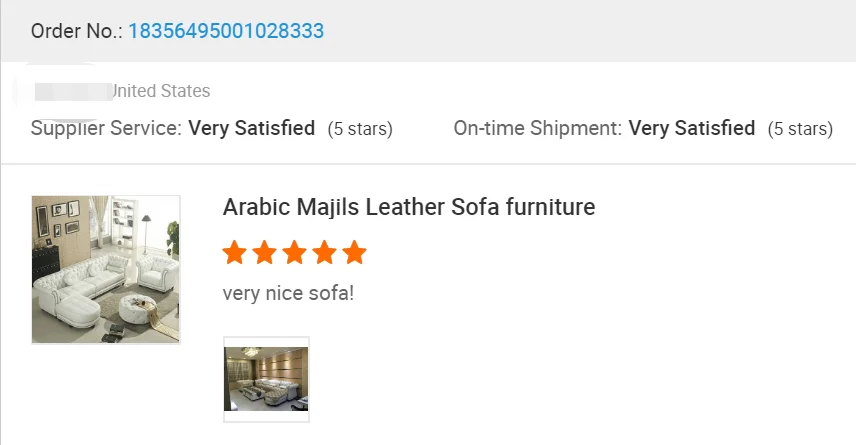Image resolution: width=856 pixels, height=445 pixels.
Task: Click the Supplier Service label
Action: coord(106,128)
